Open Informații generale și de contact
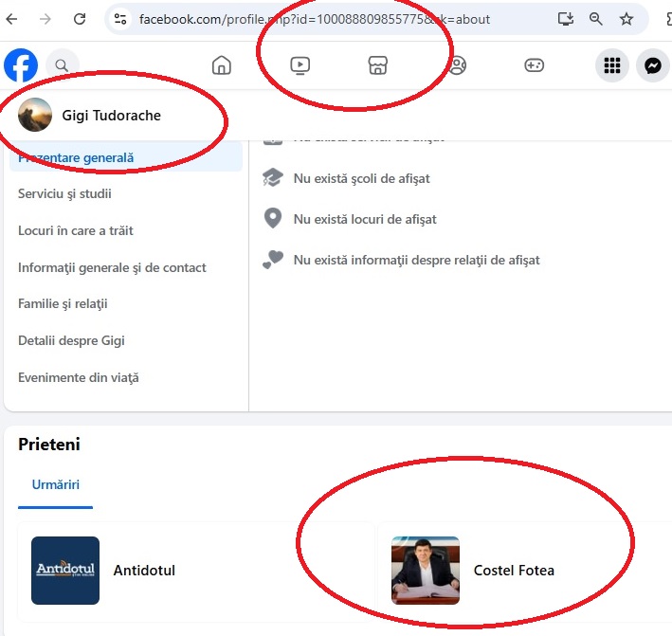This screenshot has height=636, width=672. tap(112, 267)
